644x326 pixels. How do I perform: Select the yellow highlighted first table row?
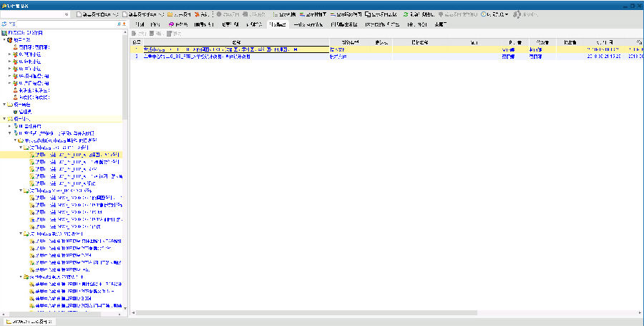point(386,49)
